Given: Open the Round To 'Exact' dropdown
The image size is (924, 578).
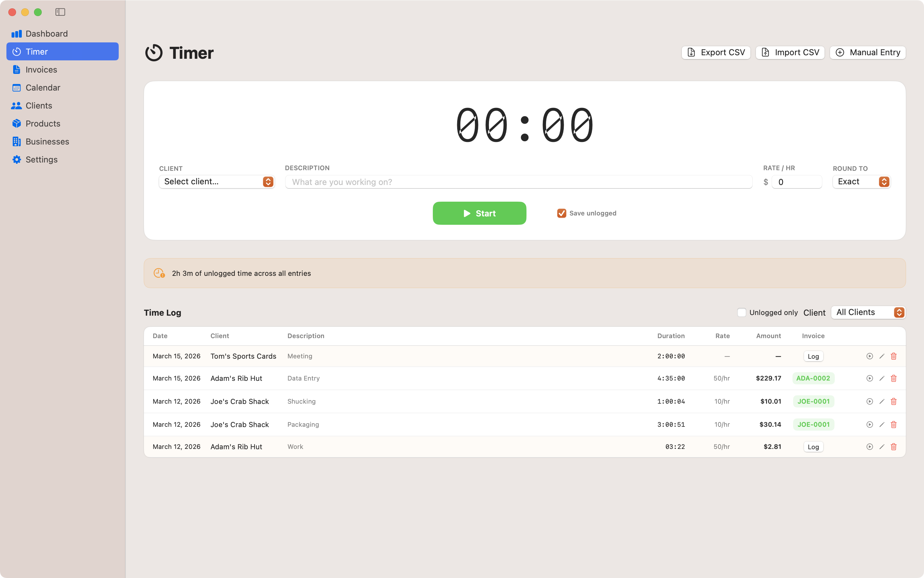Looking at the screenshot, I should pyautogui.click(x=861, y=181).
